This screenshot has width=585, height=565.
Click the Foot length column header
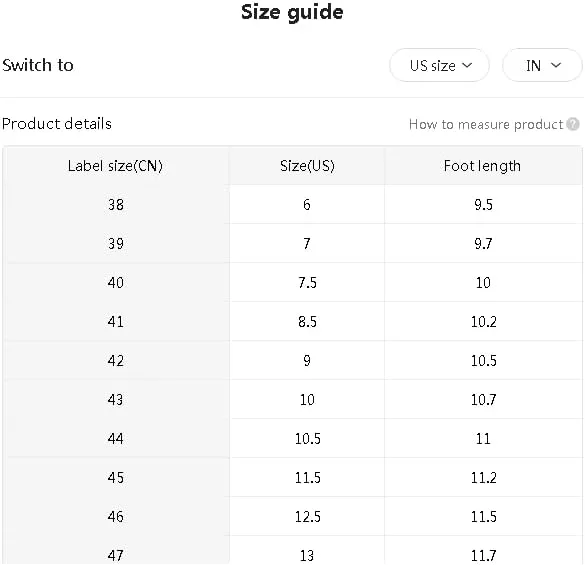click(482, 166)
